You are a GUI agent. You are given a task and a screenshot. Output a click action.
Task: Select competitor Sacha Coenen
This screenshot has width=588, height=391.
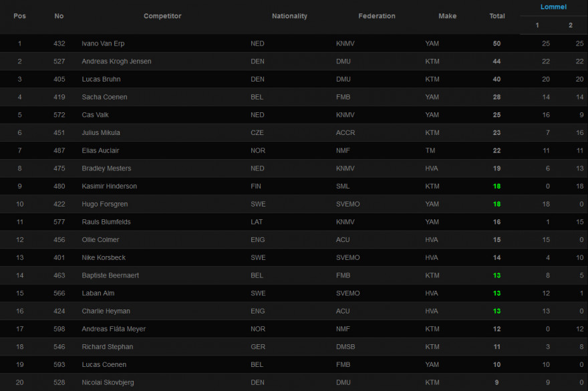tap(105, 97)
